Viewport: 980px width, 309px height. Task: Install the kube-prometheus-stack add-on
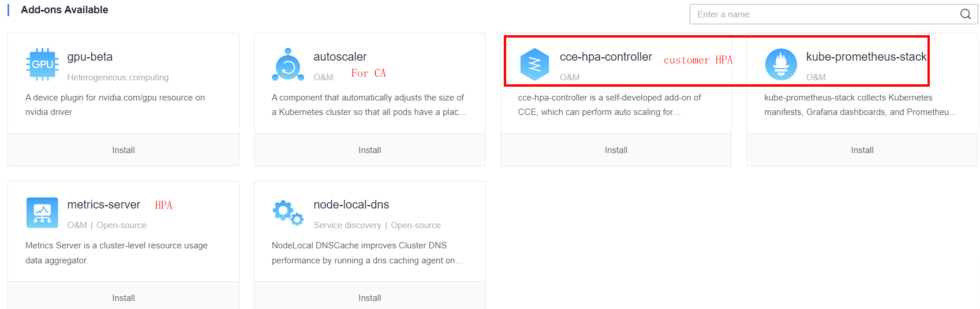click(x=862, y=150)
